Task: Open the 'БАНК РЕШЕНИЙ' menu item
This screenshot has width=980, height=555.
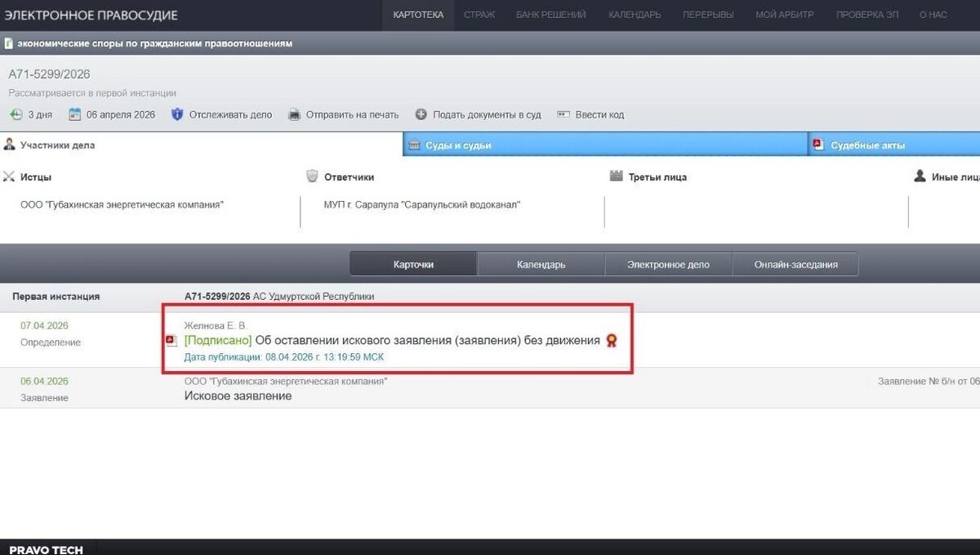Action: point(550,14)
